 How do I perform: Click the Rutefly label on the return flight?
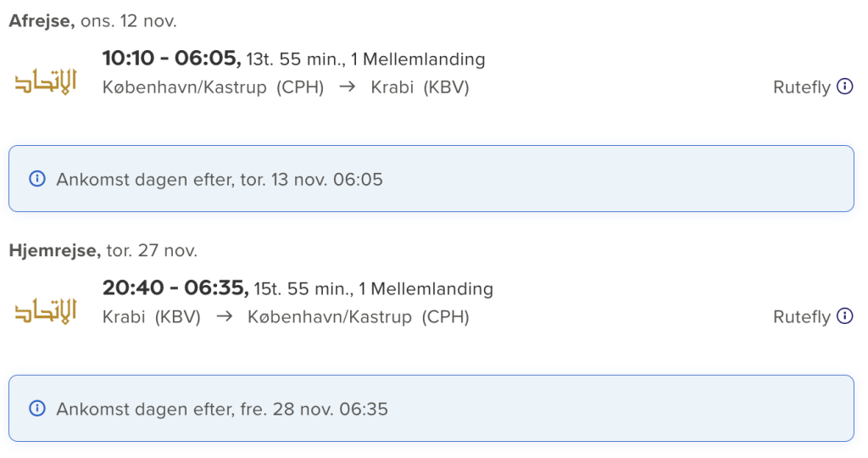tap(802, 316)
